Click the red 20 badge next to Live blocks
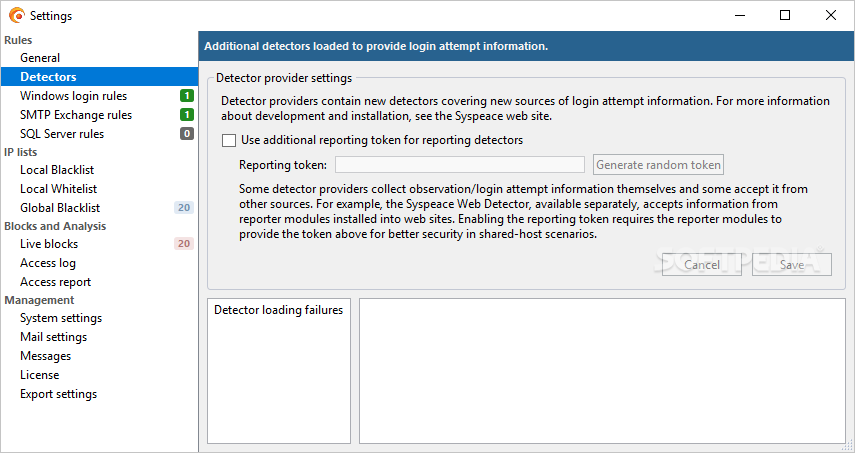Screen dimensions: 855x453 pyautogui.click(x=184, y=244)
